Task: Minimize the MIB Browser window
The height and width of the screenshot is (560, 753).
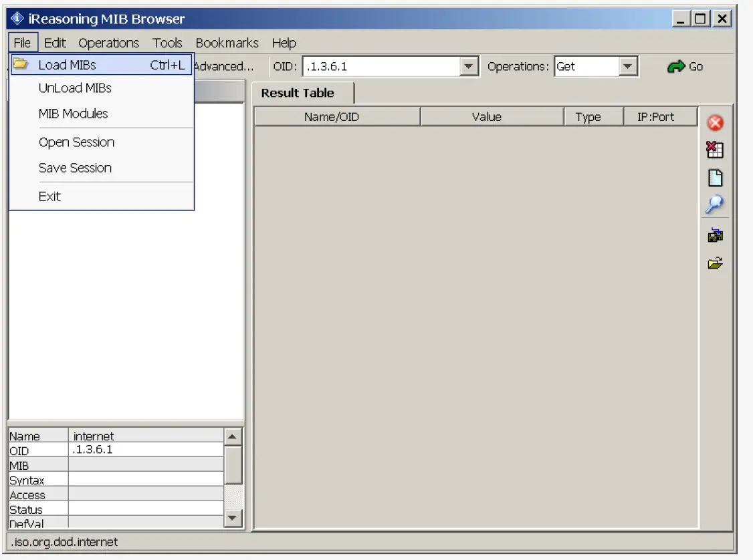Action: 679,19
